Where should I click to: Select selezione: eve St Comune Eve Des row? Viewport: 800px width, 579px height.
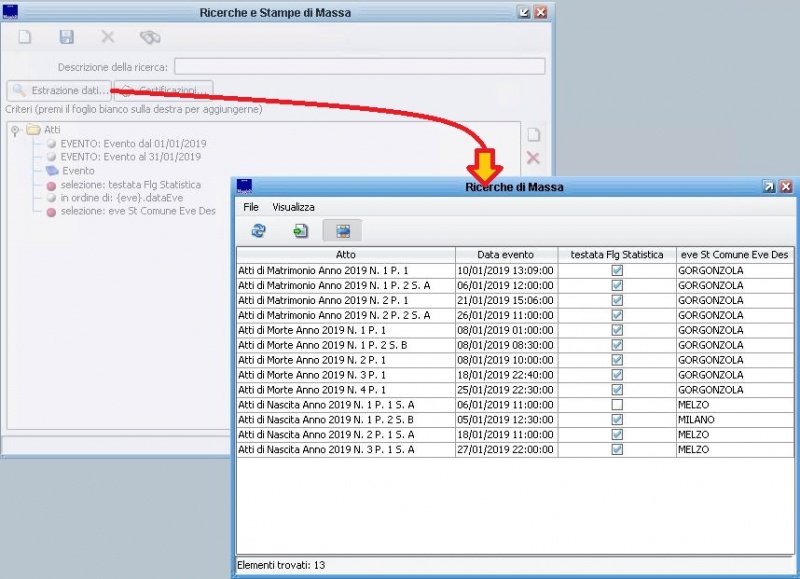[x=138, y=211]
